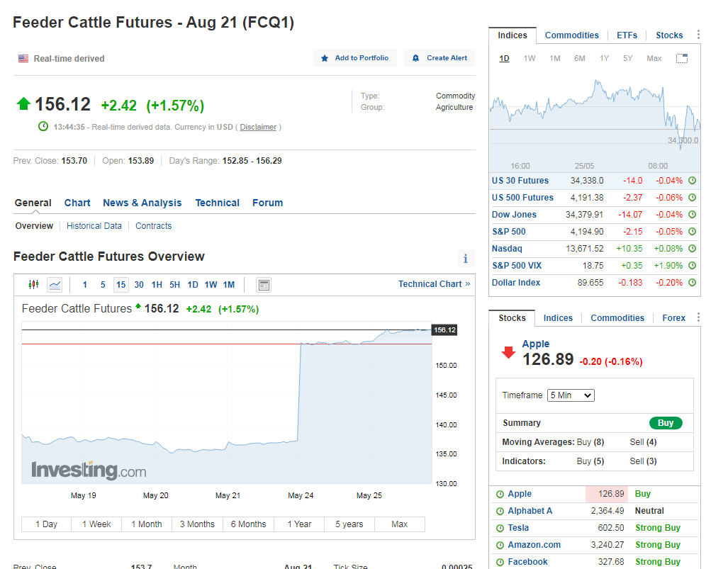The image size is (728, 569).
Task: Click the clock icon next to Alphabet A
Action: [500, 511]
